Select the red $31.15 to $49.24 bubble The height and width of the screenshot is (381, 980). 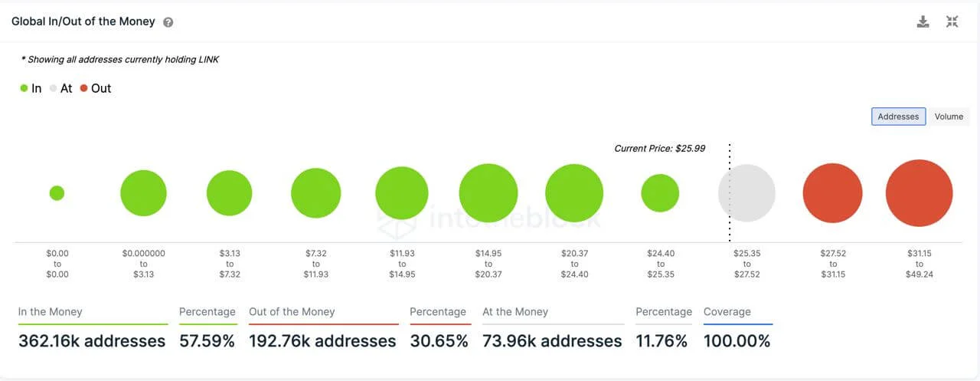(919, 193)
